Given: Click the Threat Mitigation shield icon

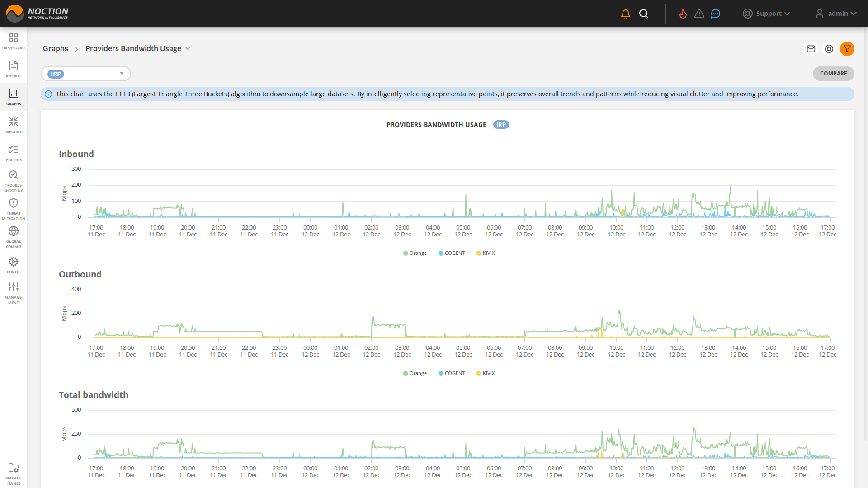Looking at the screenshot, I should coord(14,206).
